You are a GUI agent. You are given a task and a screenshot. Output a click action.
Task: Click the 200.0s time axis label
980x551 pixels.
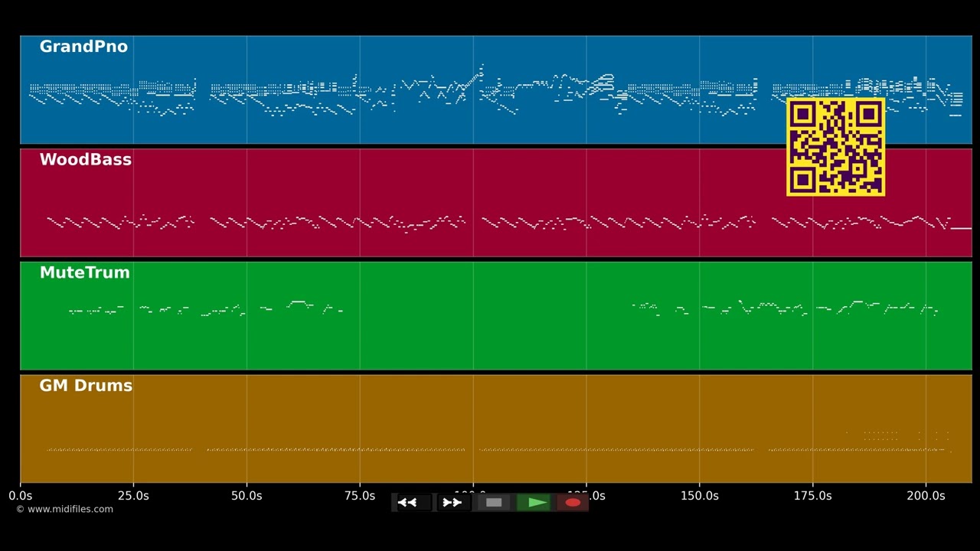[x=926, y=496]
